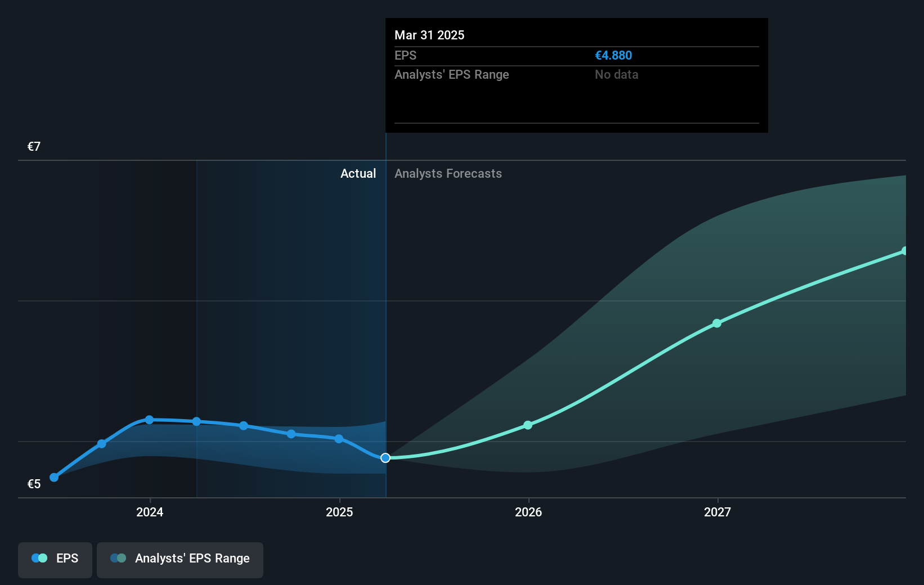The width and height of the screenshot is (924, 585).
Task: Click the 'No data' analysts range value
Action: click(x=617, y=75)
